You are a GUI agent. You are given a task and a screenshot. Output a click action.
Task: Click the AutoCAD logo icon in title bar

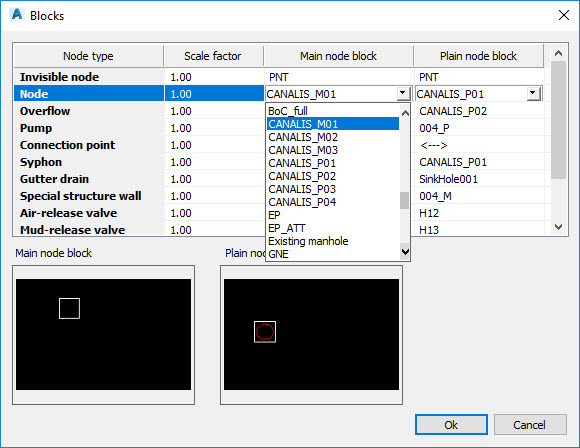point(17,15)
